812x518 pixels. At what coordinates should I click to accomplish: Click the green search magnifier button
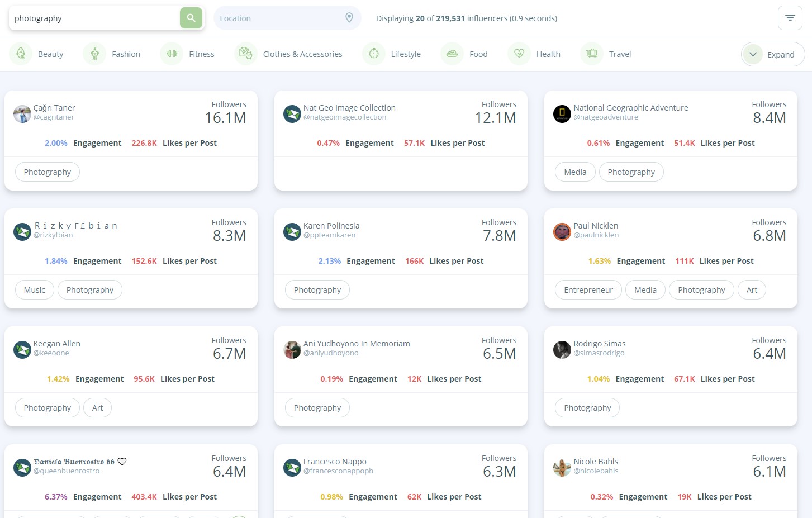[191, 18]
